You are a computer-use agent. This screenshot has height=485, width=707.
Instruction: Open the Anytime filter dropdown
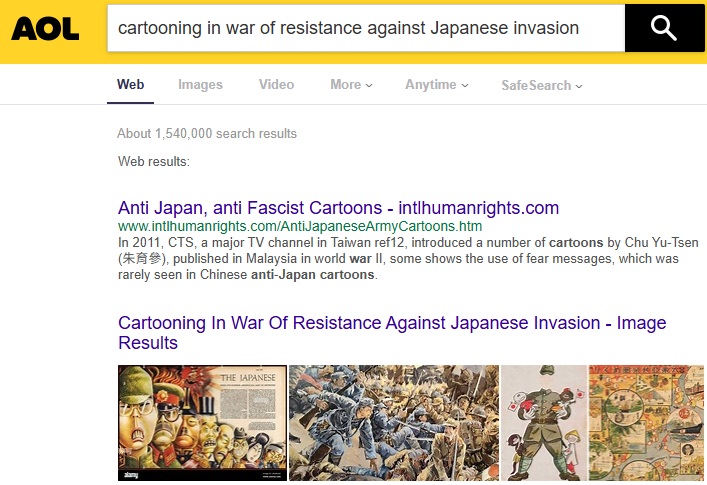click(x=436, y=85)
